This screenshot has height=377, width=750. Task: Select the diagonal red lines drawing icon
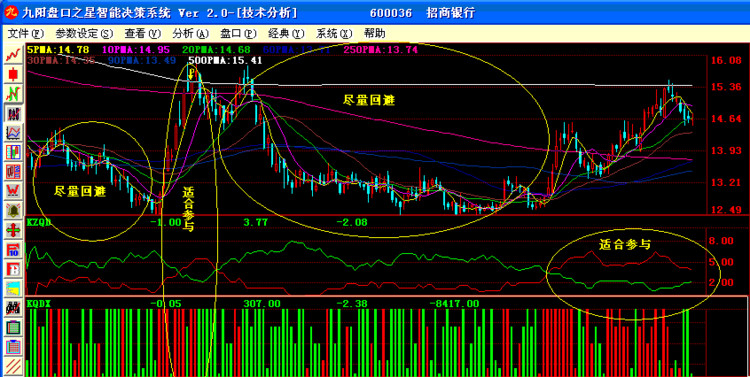pos(13,366)
